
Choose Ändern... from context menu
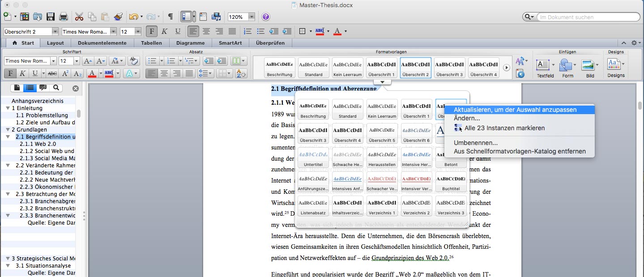point(467,119)
